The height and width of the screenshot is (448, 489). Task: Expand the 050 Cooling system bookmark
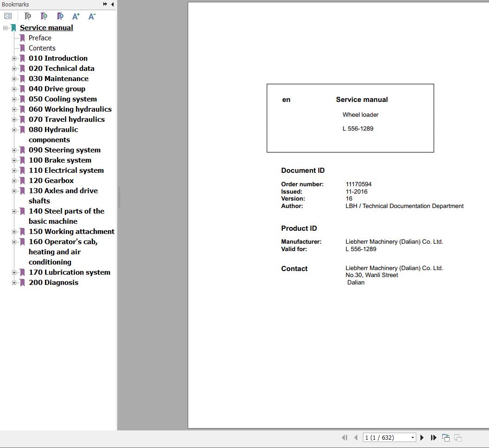pyautogui.click(x=14, y=99)
